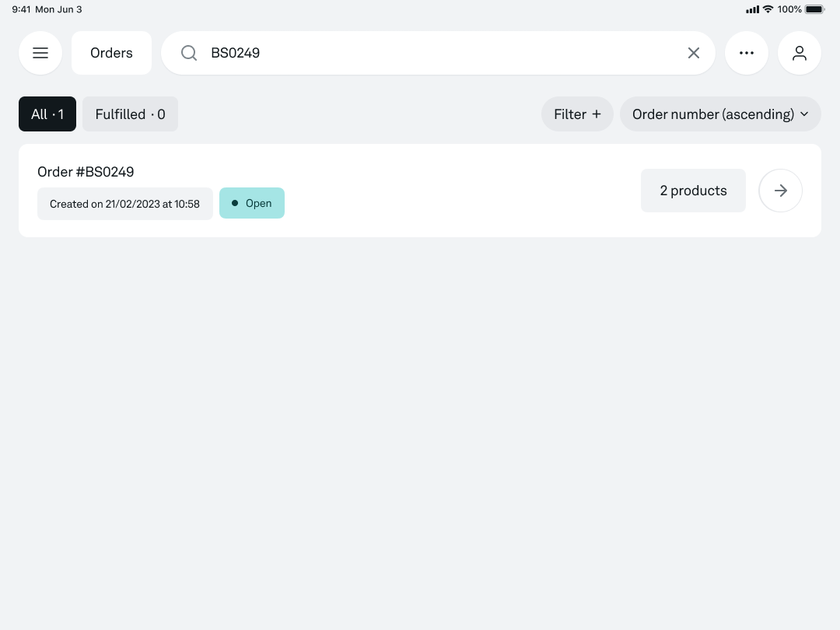Add a filter with Filter + button
840x630 pixels.
(x=577, y=114)
